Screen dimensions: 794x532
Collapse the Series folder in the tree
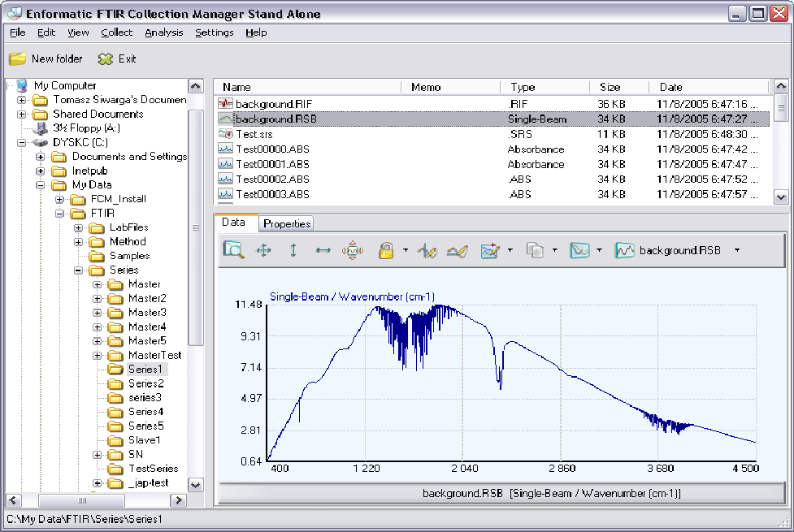79,270
